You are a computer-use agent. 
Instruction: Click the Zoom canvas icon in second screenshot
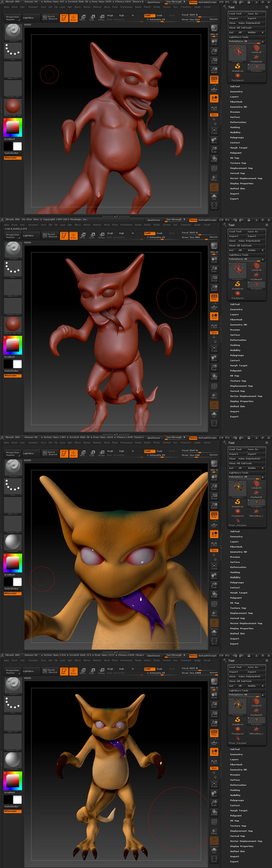click(214, 269)
